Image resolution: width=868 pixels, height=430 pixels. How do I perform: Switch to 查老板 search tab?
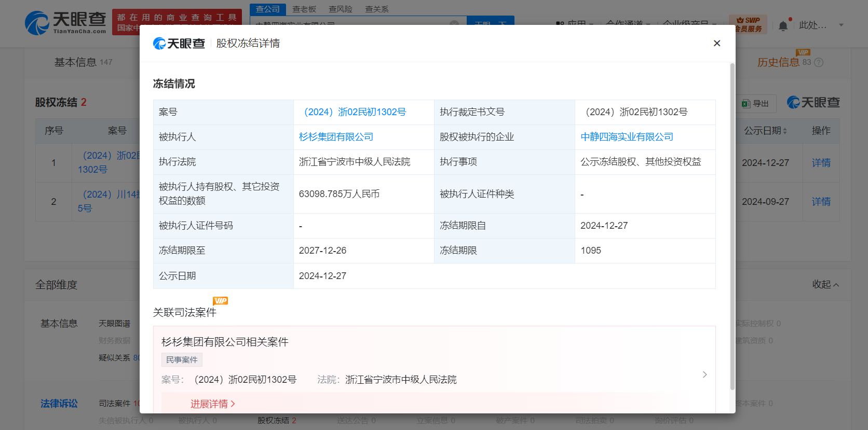304,9
